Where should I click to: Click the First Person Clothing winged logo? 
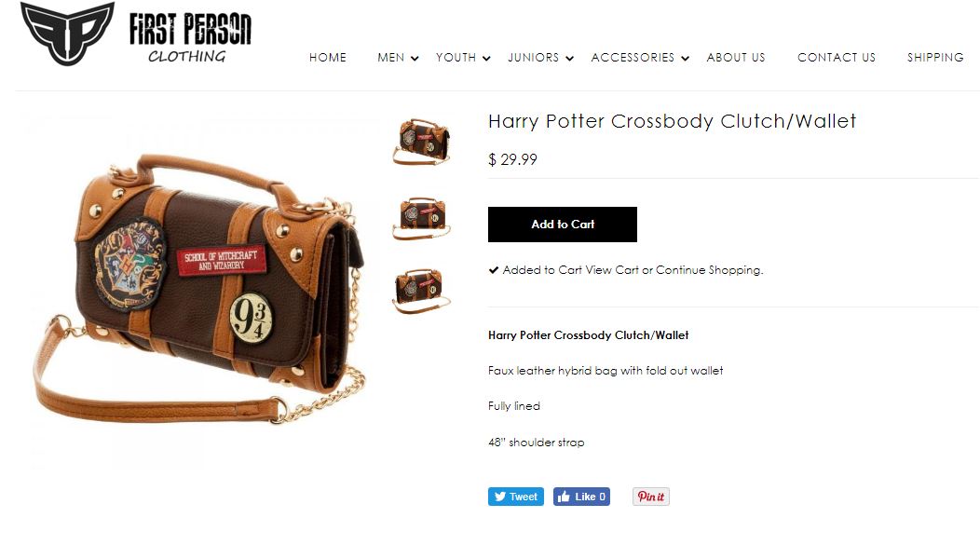click(x=67, y=34)
